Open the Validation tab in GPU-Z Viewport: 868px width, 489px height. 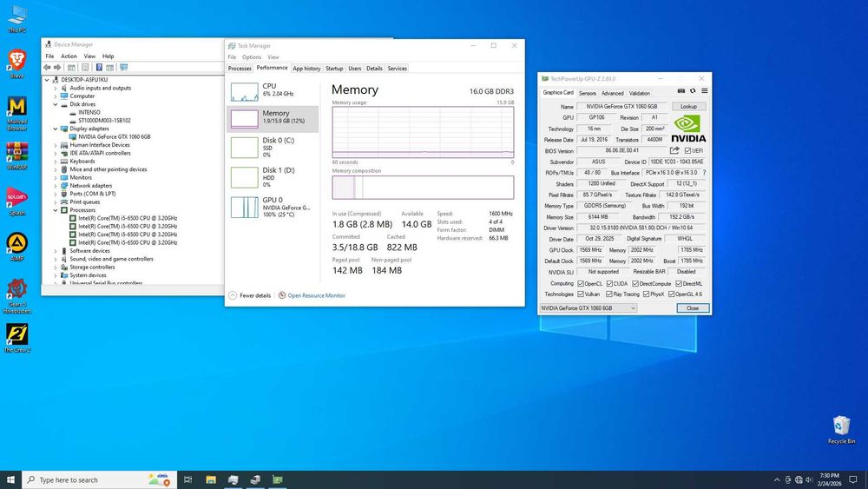[x=640, y=93]
